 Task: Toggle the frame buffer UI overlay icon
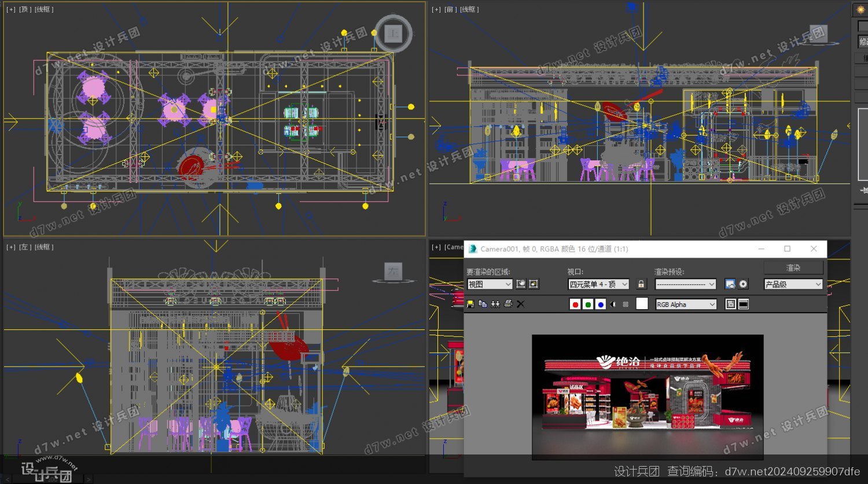(x=731, y=305)
